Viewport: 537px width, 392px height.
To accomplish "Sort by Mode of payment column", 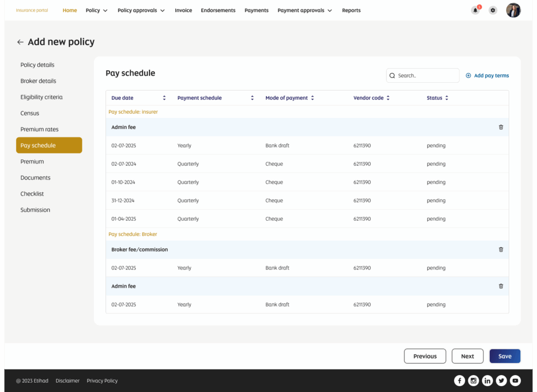I will [313, 98].
